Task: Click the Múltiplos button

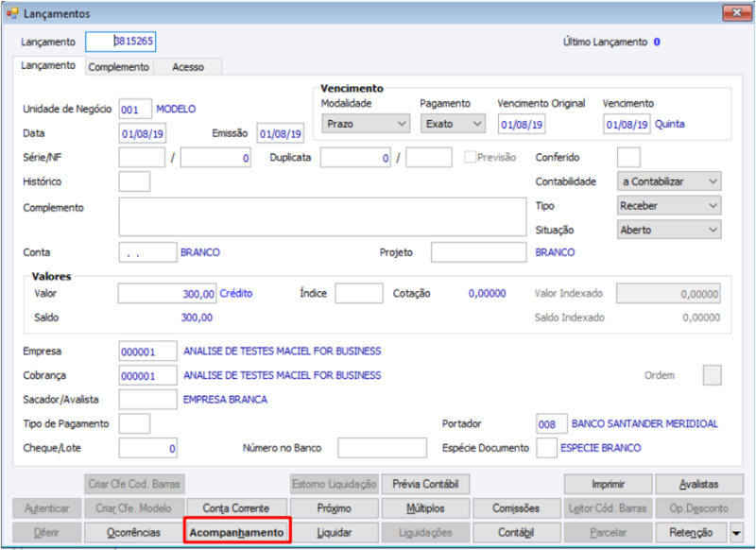Action: click(425, 508)
